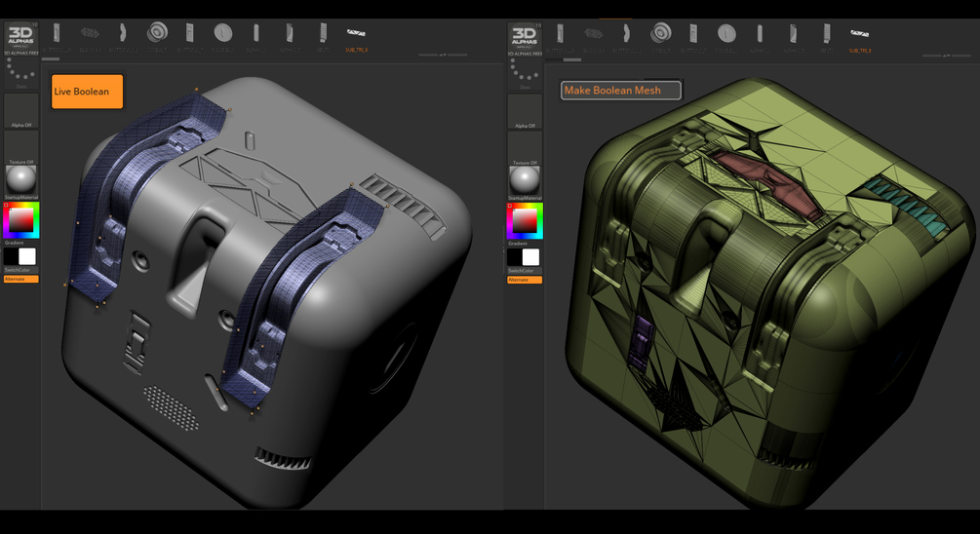
Task: Open the 3D Alphas logo in the Live Boolean view
Action: click(20, 37)
